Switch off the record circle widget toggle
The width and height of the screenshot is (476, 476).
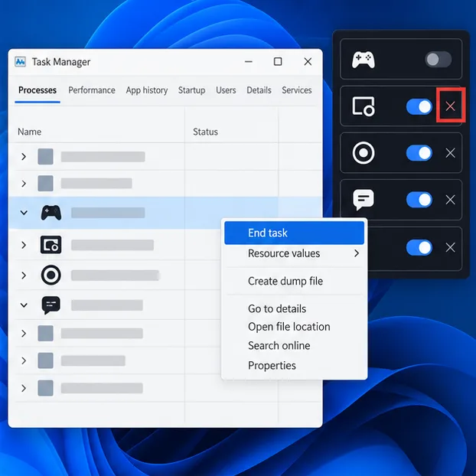point(419,153)
